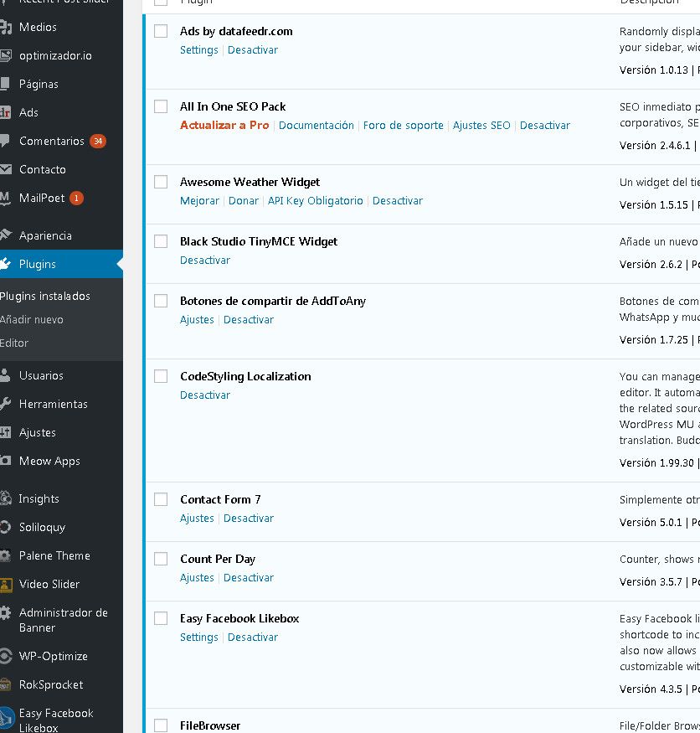The height and width of the screenshot is (733, 700).
Task: Open All In One SEO Documentación link
Action: (317, 126)
